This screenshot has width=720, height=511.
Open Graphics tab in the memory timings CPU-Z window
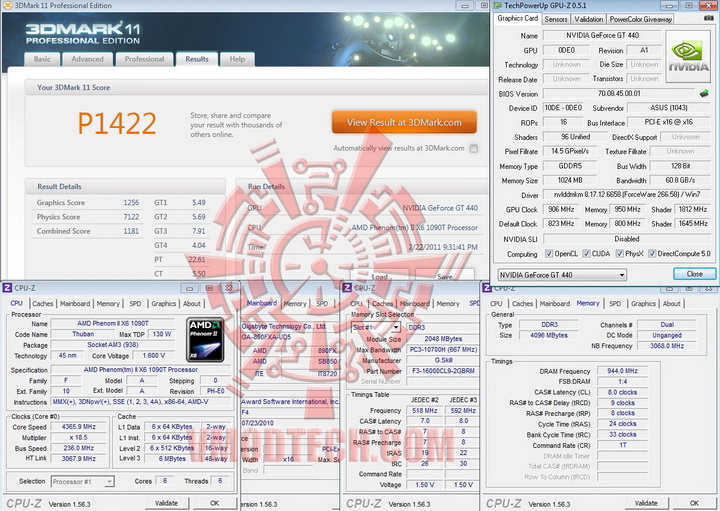[643, 303]
